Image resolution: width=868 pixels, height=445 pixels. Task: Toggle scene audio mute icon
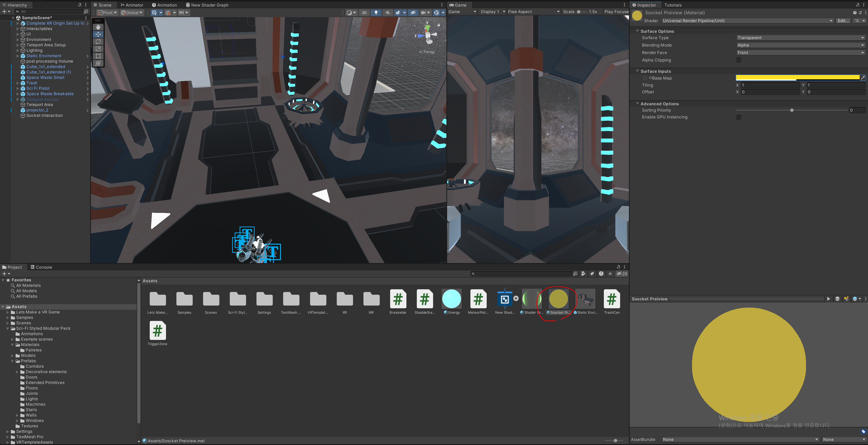coord(387,12)
